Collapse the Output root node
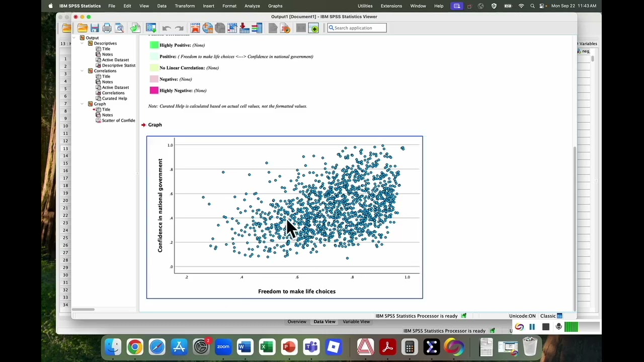Screen dimensions: 644x362 (74, 38)
